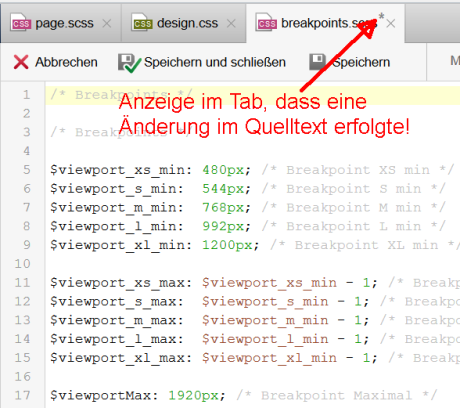Viewport: 460px width, 408px height.
Task: Click the orange '$viewport_m_min - 1' expression
Action: [282, 320]
